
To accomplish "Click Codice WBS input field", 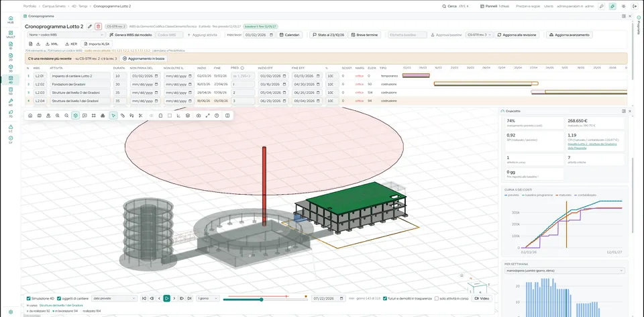I will coord(170,35).
